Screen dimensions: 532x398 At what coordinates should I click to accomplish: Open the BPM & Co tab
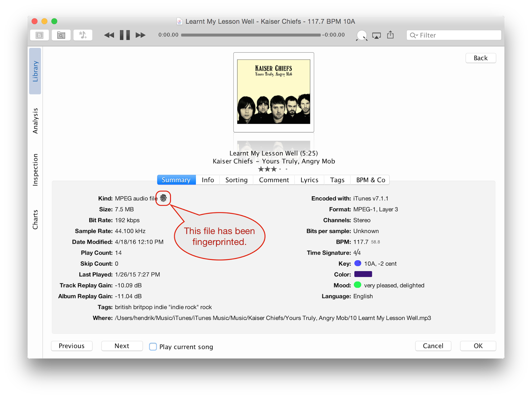click(x=370, y=180)
